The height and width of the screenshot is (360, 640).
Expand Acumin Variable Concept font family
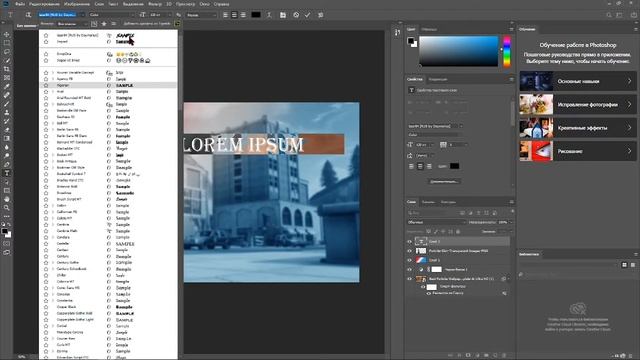point(53,73)
